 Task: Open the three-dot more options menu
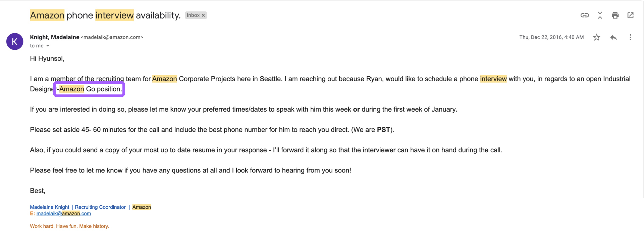coord(630,37)
